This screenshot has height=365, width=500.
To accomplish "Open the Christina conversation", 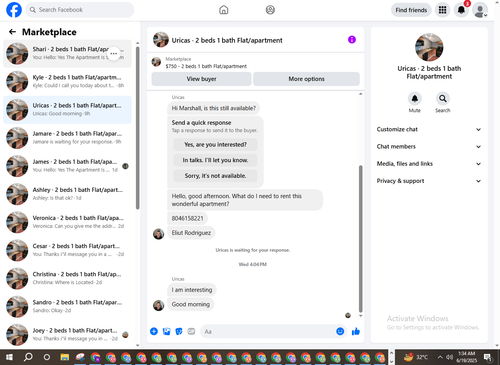I will [67, 278].
